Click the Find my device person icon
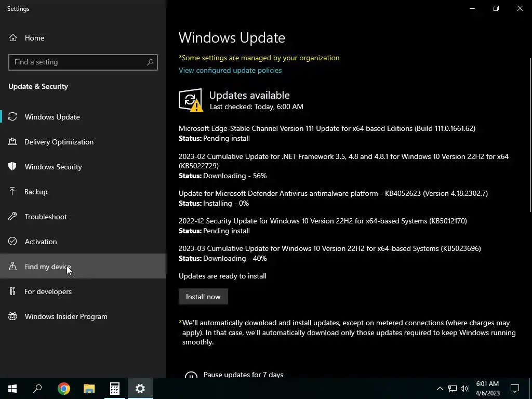Viewport: 532px width, 399px height. coord(12,267)
